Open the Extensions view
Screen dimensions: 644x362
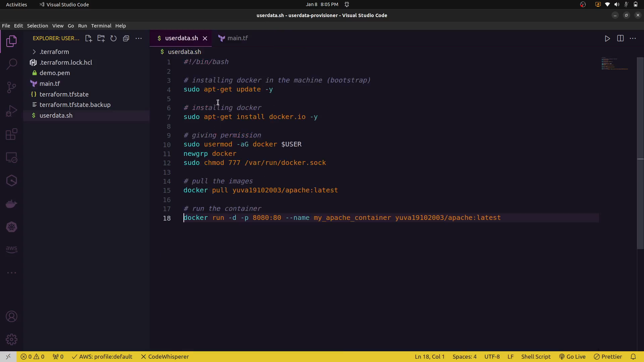pos(12,134)
